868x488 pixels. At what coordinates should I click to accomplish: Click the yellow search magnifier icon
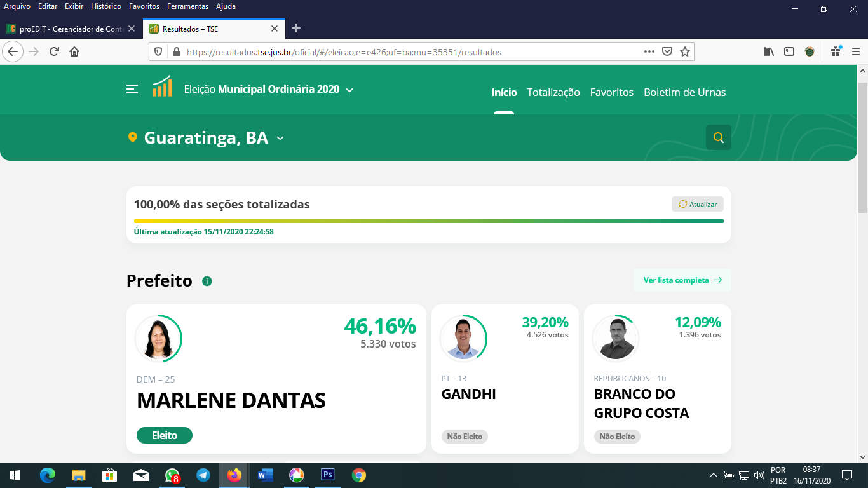click(718, 137)
